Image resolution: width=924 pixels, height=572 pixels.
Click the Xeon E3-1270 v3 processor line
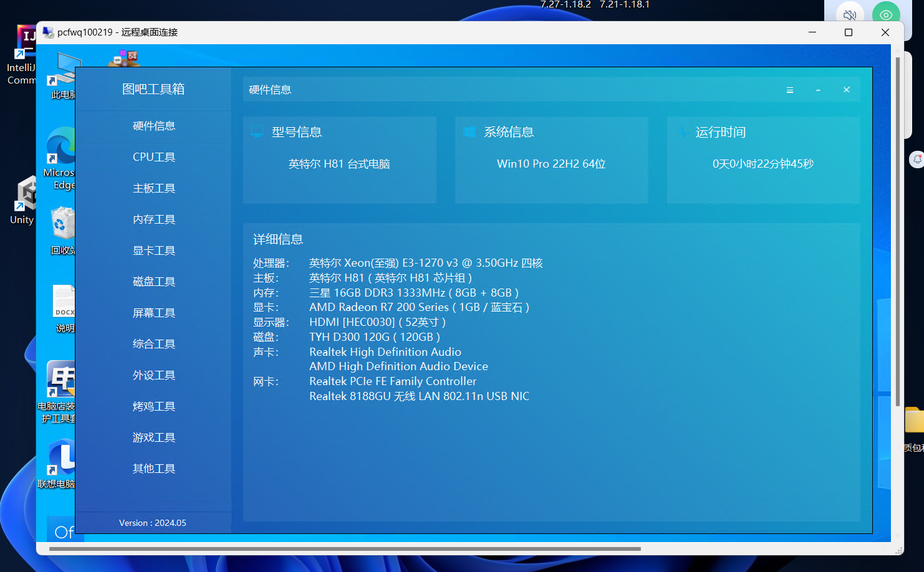pos(426,263)
